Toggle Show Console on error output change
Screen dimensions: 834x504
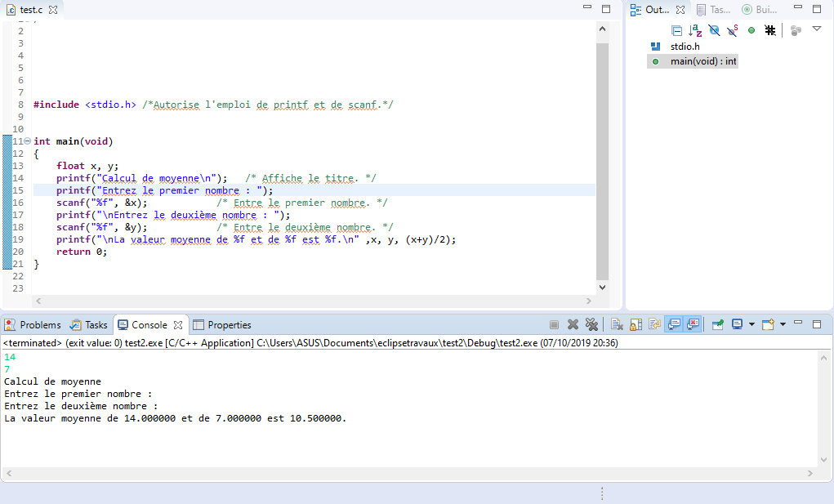694,324
